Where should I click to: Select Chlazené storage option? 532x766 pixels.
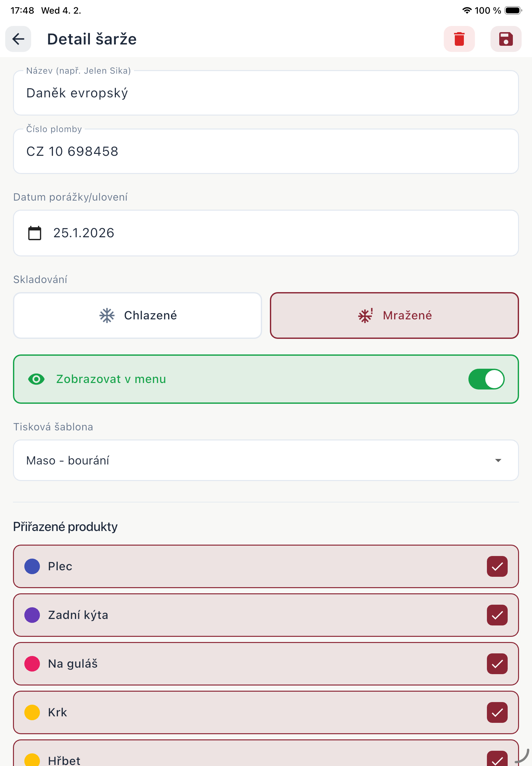137,315
